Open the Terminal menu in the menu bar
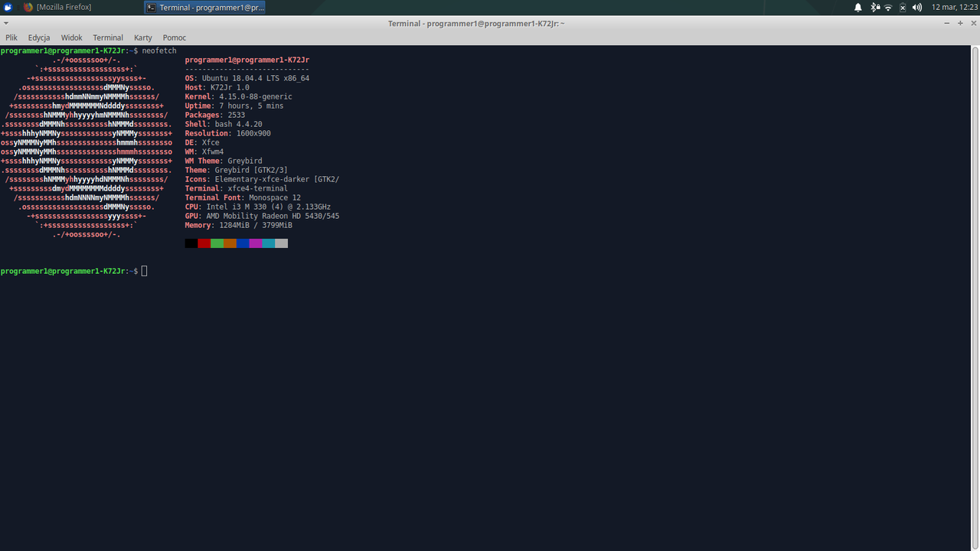Image resolution: width=980 pixels, height=551 pixels. tap(108, 37)
